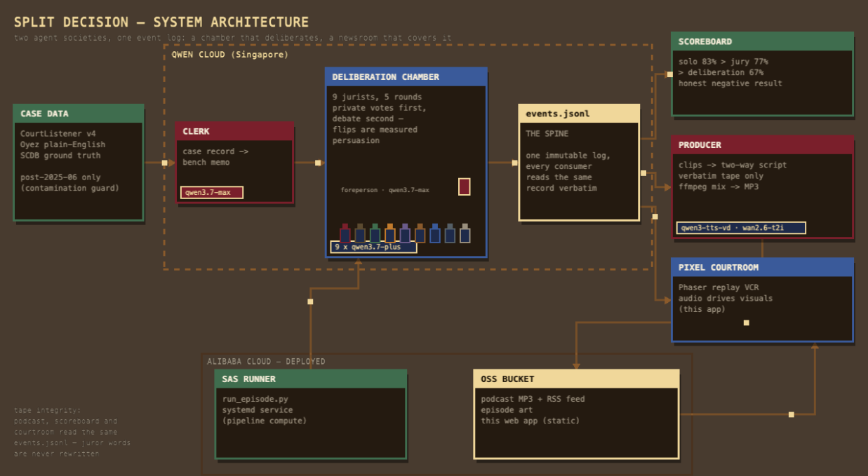The image size is (868, 476).
Task: Click the qwen3-tts-vd wan2.6-t2i badge
Action: (x=741, y=227)
